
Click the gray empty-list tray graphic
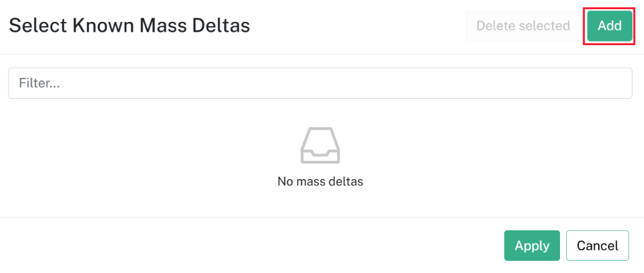(x=320, y=146)
